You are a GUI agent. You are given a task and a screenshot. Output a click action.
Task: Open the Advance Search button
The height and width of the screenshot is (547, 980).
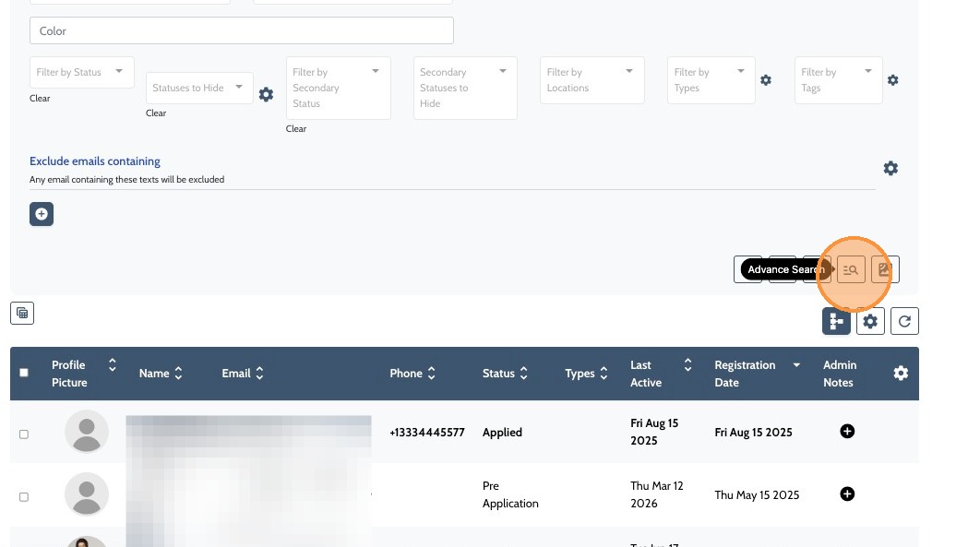point(851,269)
